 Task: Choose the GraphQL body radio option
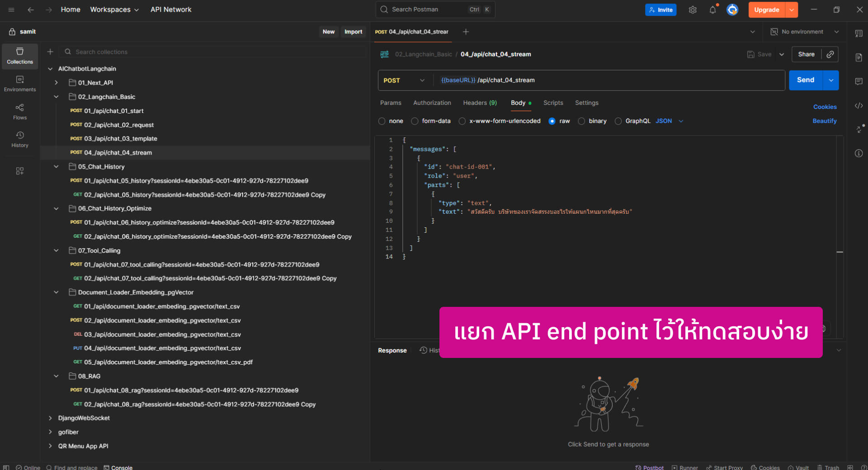[618, 121]
